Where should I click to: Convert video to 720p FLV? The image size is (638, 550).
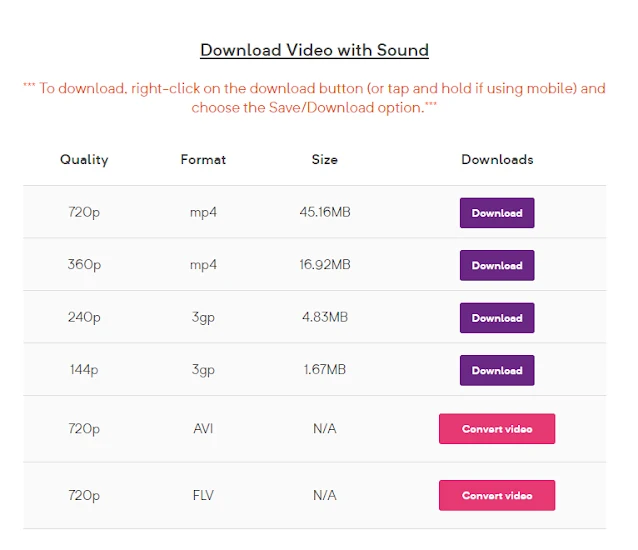(x=497, y=495)
